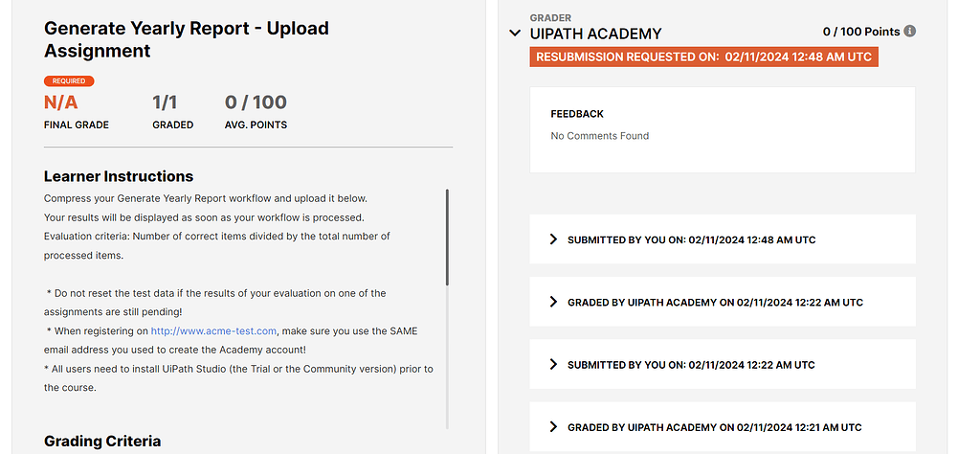Open the http://www.acme-test.com link
Screen dimensions: 980x454
213,330
